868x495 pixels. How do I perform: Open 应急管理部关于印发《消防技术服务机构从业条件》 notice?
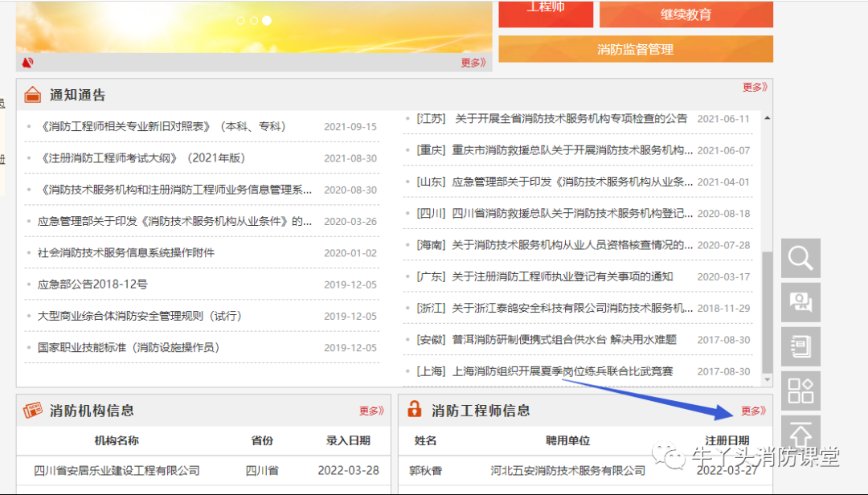coord(175,221)
